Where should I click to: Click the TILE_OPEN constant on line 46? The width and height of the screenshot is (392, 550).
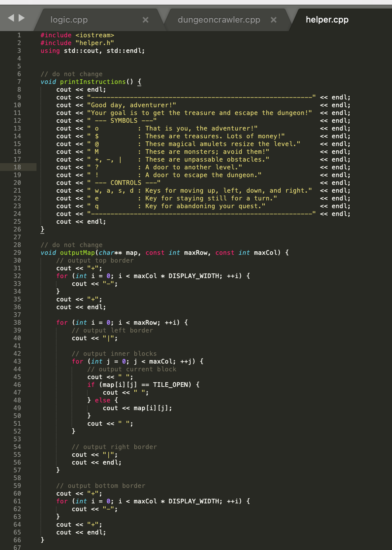coord(171,385)
